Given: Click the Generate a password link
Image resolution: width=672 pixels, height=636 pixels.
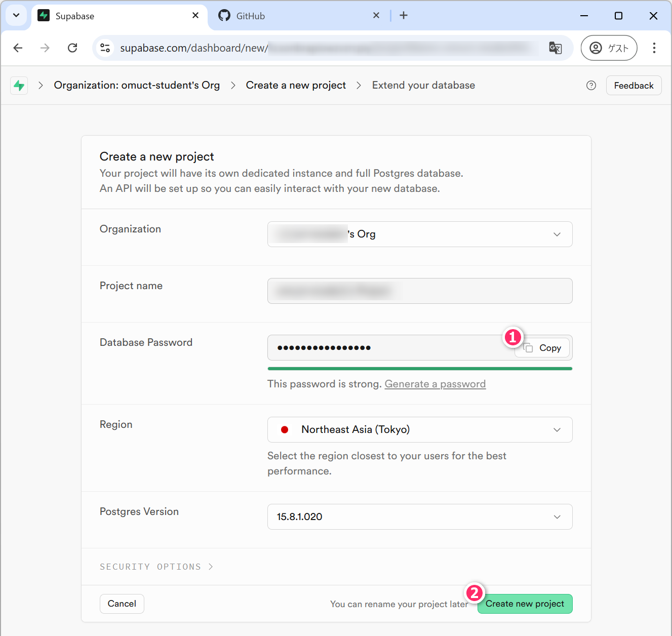Looking at the screenshot, I should (435, 384).
